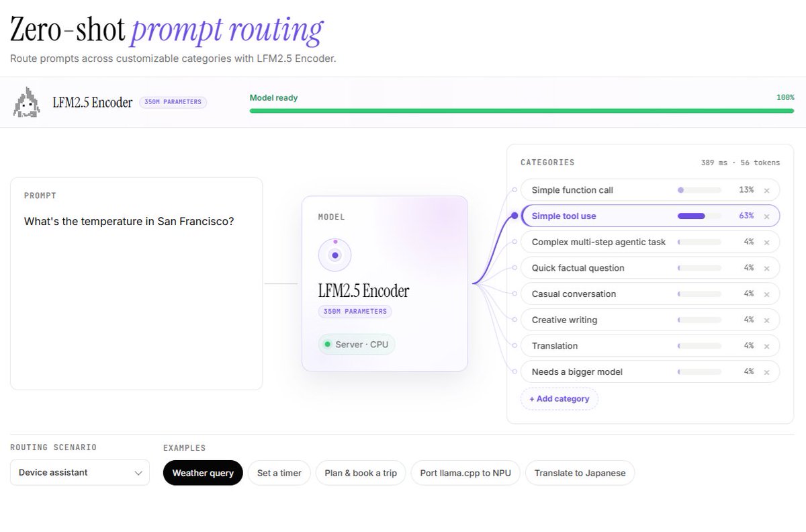The width and height of the screenshot is (806, 532).
Task: Delete the Complex multi-step agentic task category
Action: point(766,242)
